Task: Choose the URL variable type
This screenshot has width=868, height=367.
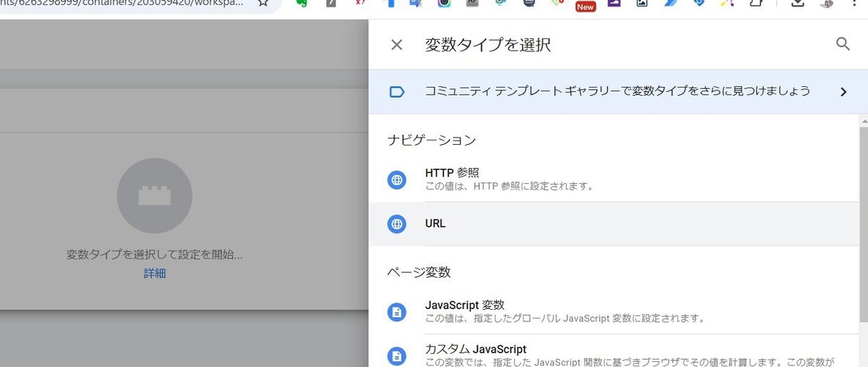Action: tap(613, 224)
